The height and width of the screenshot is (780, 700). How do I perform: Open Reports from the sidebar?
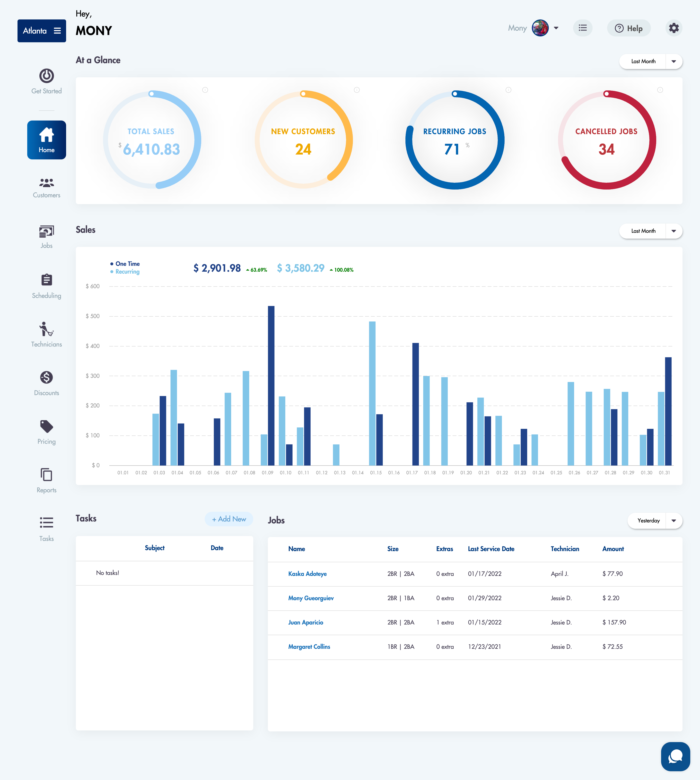46,475
